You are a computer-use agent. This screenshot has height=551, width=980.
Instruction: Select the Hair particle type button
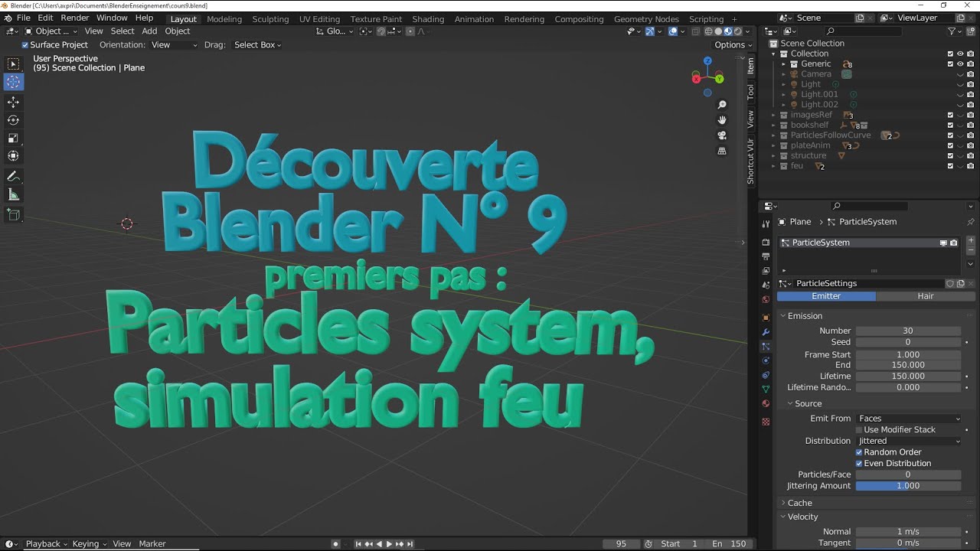click(x=926, y=296)
